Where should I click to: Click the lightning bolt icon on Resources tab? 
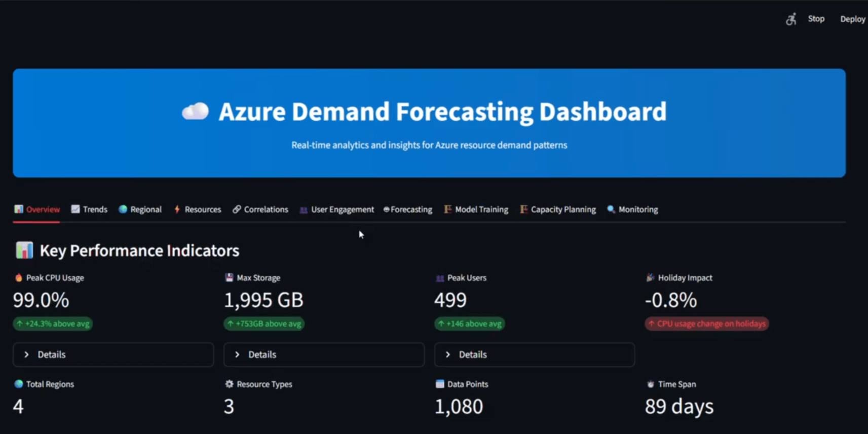click(x=177, y=209)
